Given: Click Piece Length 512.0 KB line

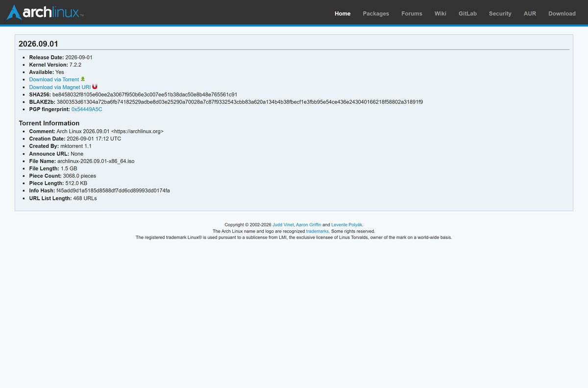Looking at the screenshot, I should tap(58, 183).
